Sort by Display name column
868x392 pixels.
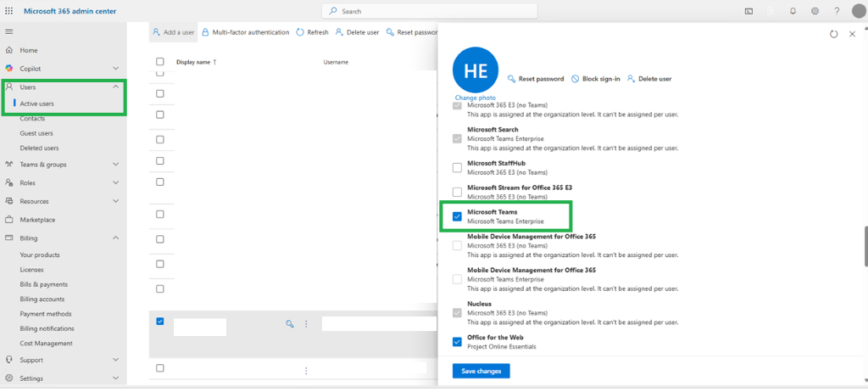(x=196, y=62)
